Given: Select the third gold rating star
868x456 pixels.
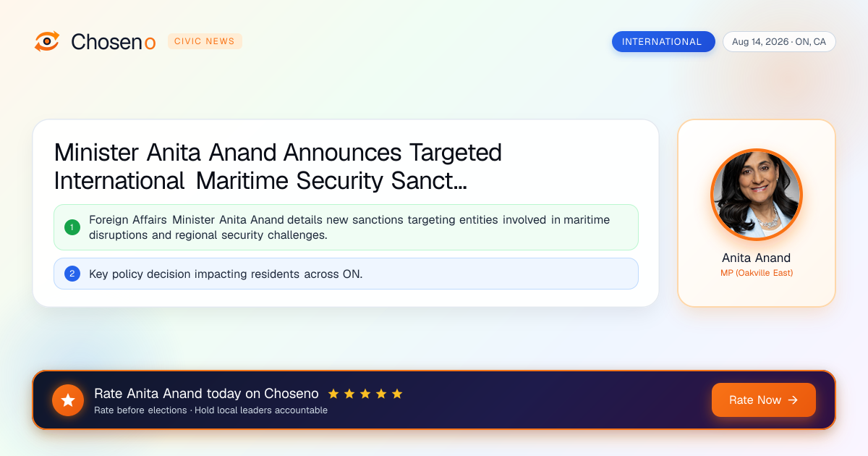Looking at the screenshot, I should tap(365, 394).
